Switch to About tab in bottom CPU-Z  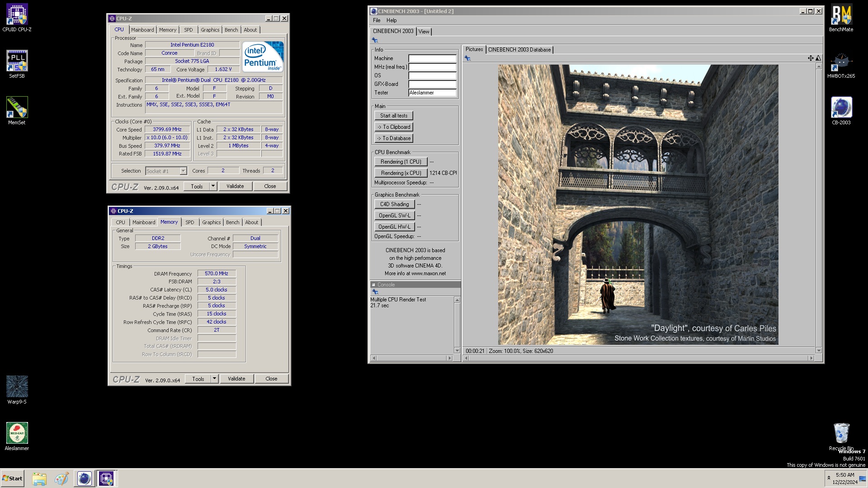point(252,222)
